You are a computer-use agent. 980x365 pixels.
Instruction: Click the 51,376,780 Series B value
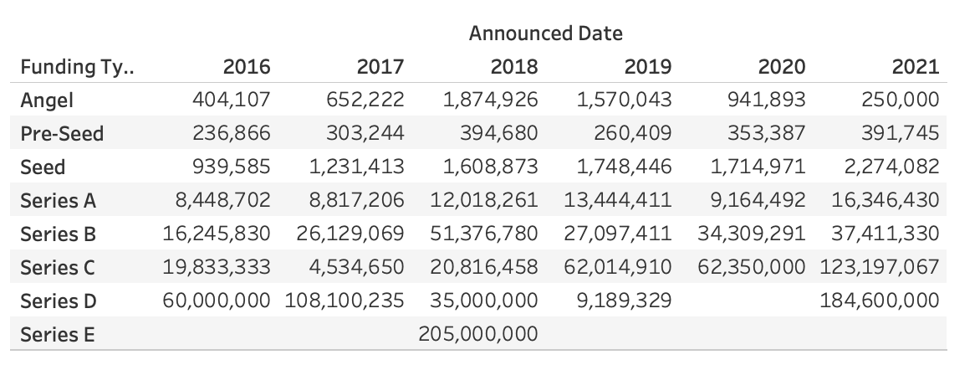coord(484,233)
